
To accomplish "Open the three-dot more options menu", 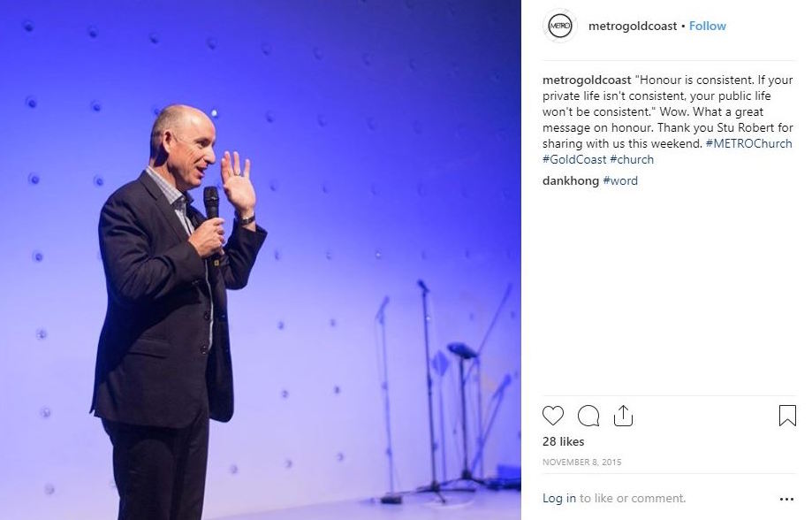I will 786,499.
